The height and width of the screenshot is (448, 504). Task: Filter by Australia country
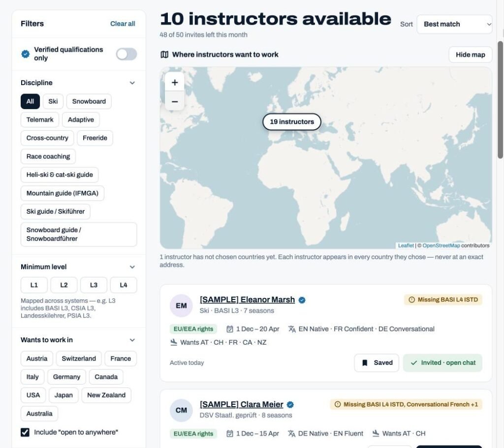[x=39, y=414]
